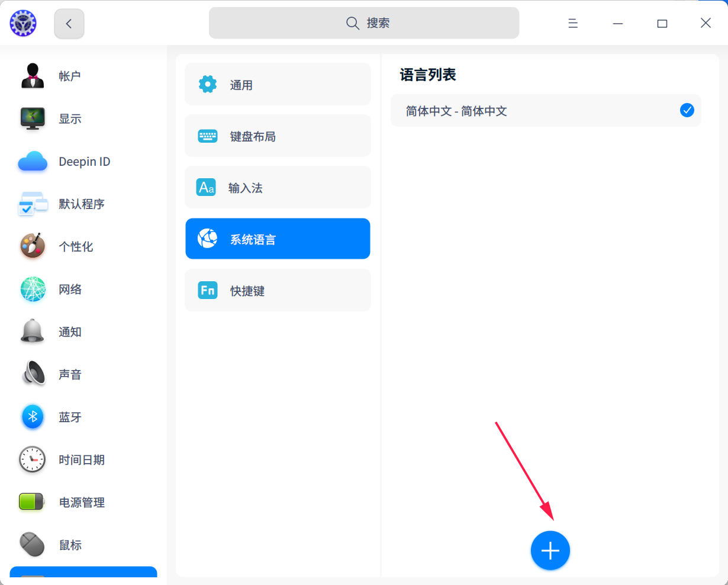The width and height of the screenshot is (728, 585).
Task: Select the 默认程序 label
Action: (82, 204)
